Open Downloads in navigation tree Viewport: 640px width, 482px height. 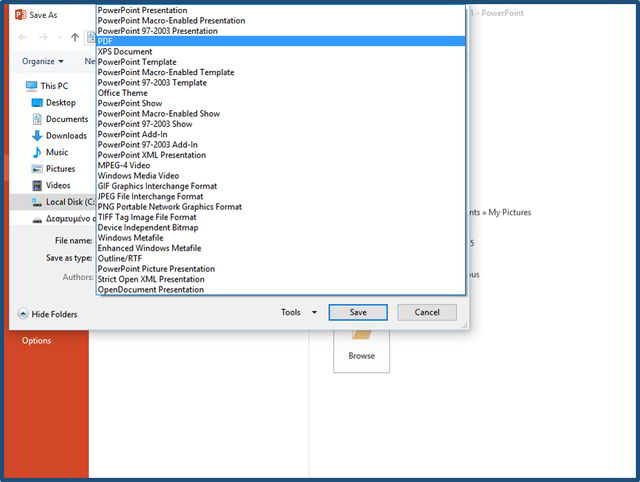(x=66, y=135)
